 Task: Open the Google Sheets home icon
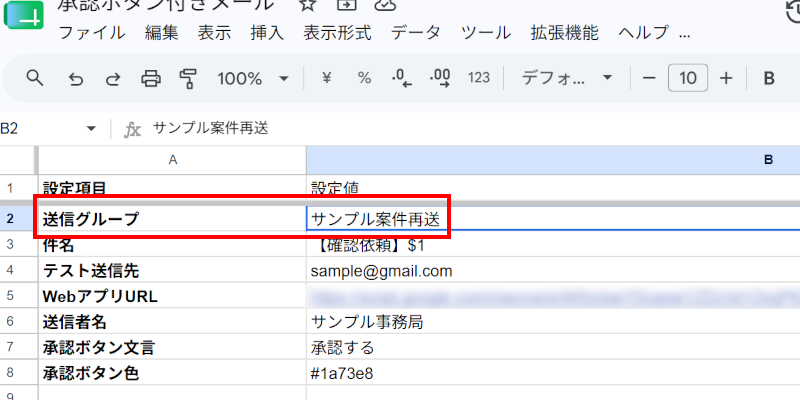(x=23, y=15)
